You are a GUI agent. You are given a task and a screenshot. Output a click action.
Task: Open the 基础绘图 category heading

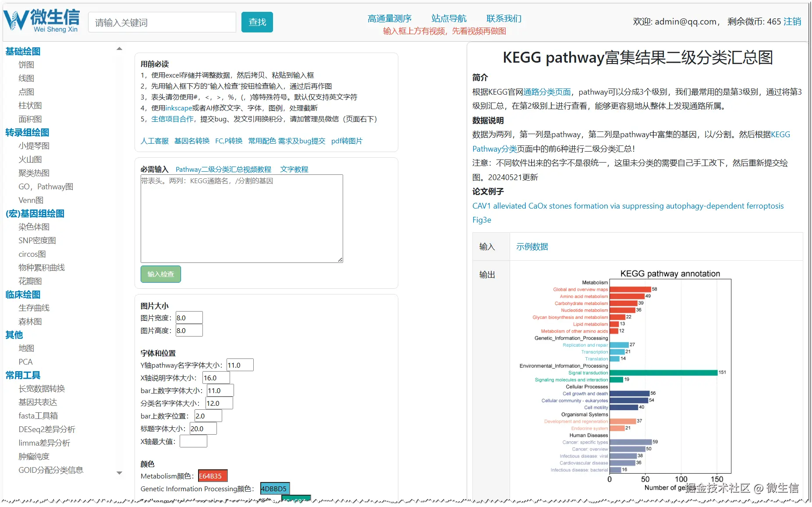coord(23,51)
